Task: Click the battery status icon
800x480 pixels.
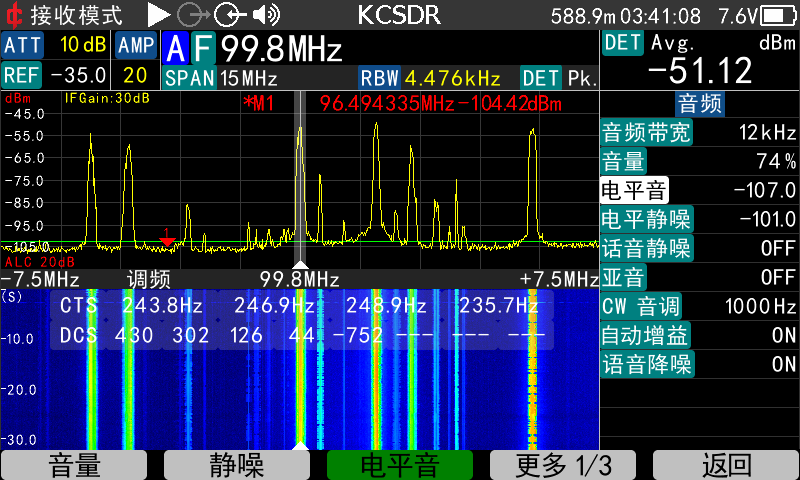Action: (x=778, y=16)
